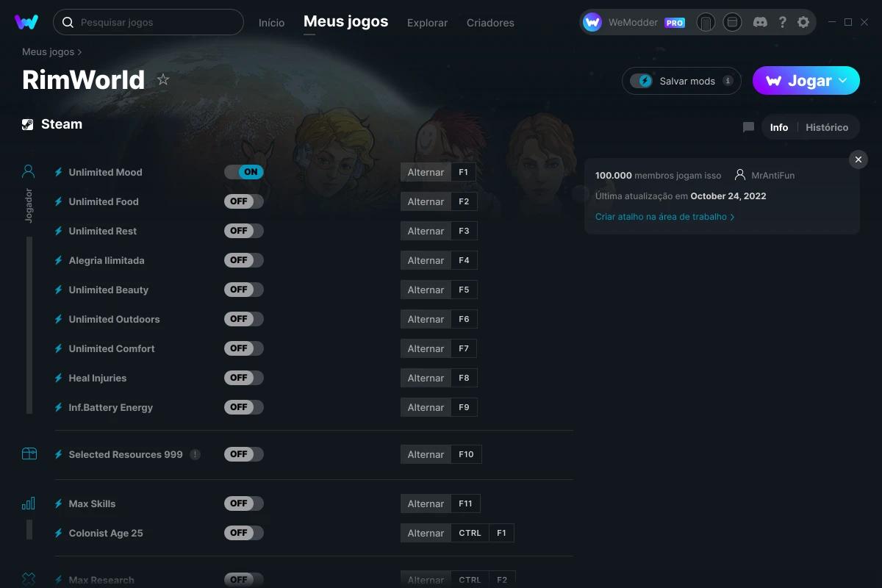Change the F7 hotkey for Unlimited Comfort
The image size is (882, 588).
[464, 348]
